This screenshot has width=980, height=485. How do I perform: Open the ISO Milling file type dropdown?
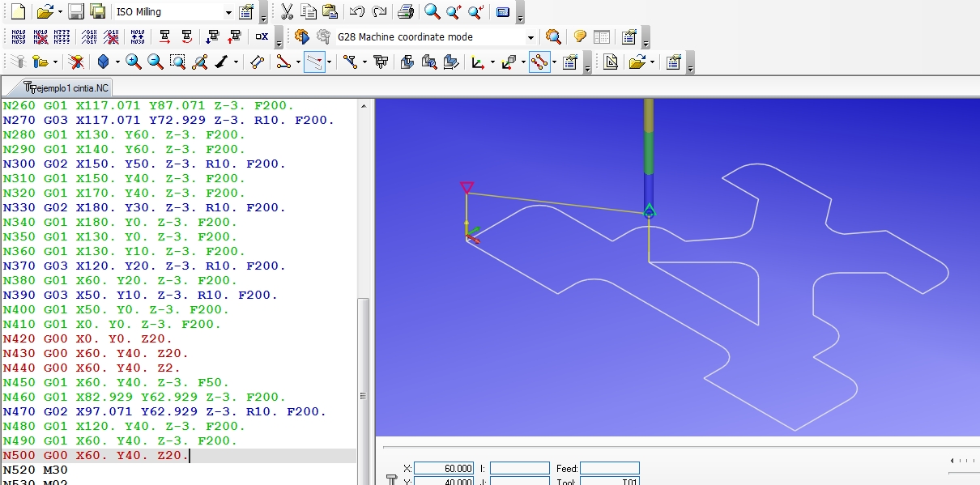tap(228, 12)
